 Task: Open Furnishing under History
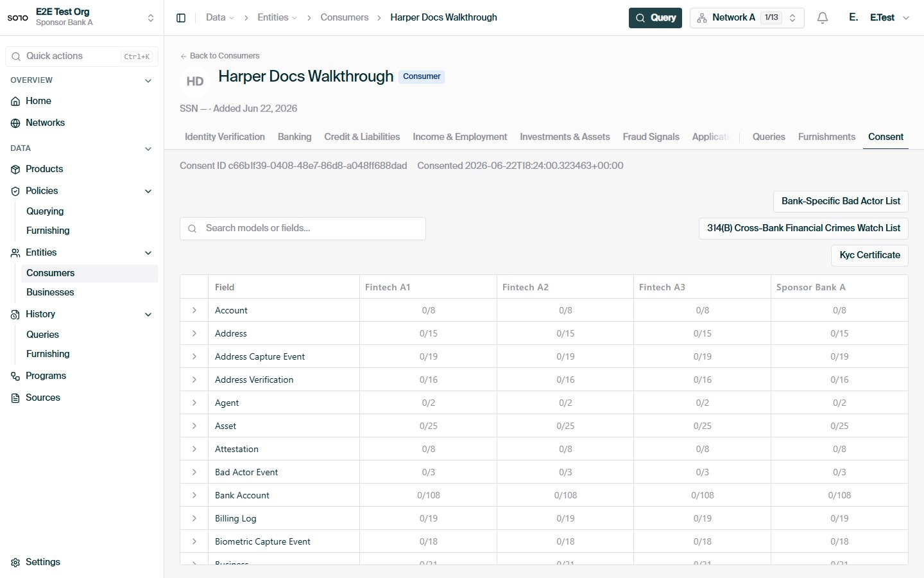click(x=48, y=354)
